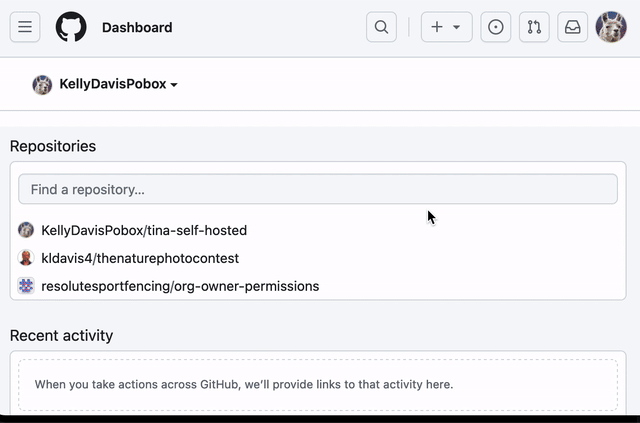The height and width of the screenshot is (423, 640).
Task: Open the llama profile avatar menu
Action: click(x=611, y=27)
